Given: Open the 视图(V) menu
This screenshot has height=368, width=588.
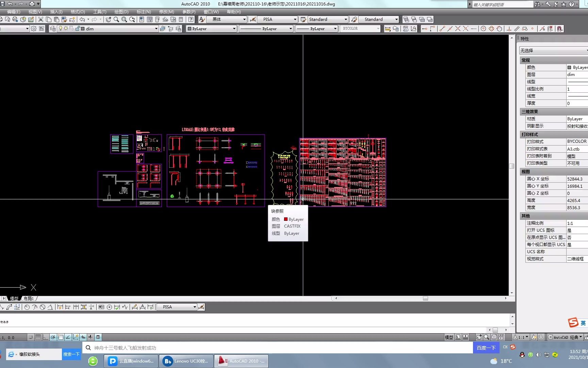Looking at the screenshot, I should 35,12.
